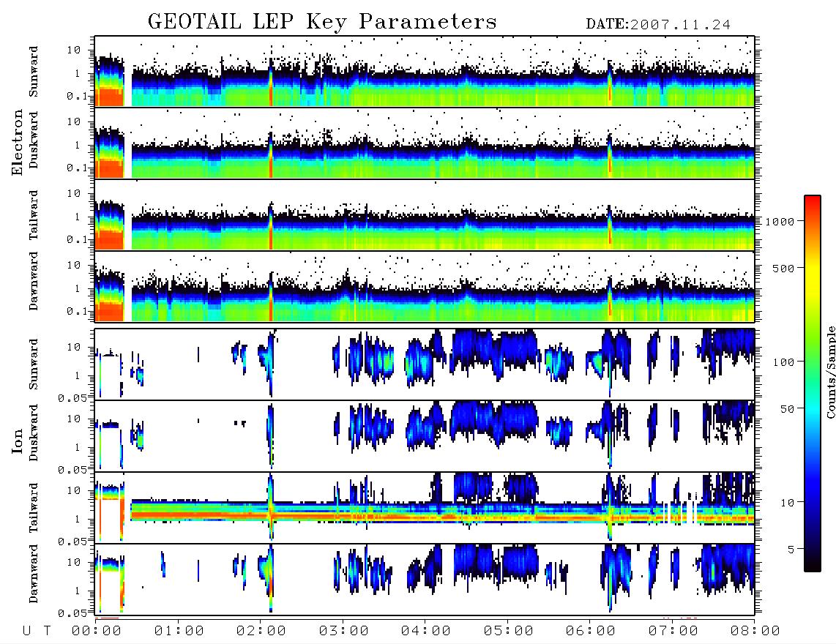Image resolution: width=836 pixels, height=644 pixels.
Task: Click the 500 color bar tick label
Action: click(784, 268)
